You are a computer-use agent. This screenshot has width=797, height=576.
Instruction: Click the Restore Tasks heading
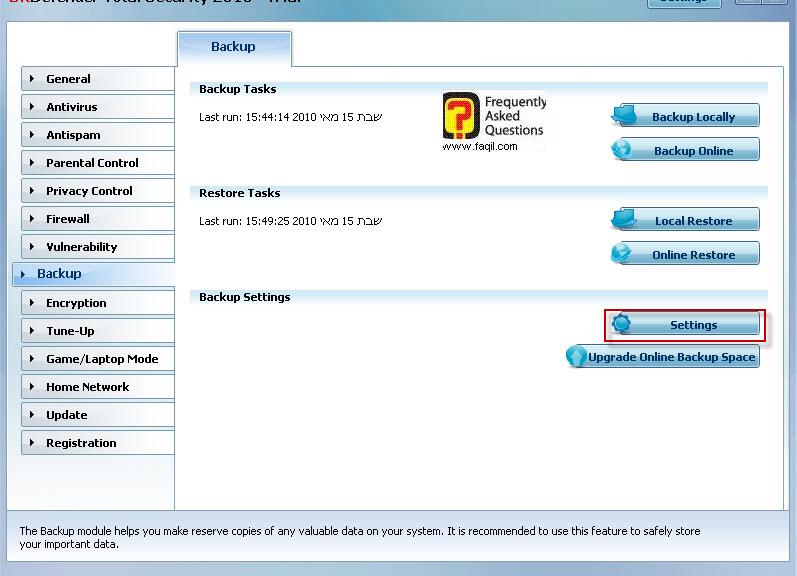pyautogui.click(x=239, y=193)
